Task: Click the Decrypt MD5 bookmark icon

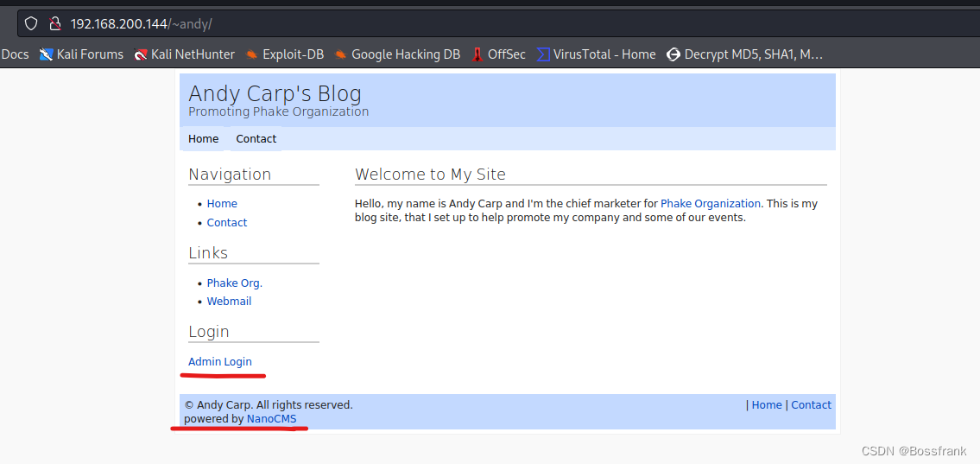Action: coord(673,55)
